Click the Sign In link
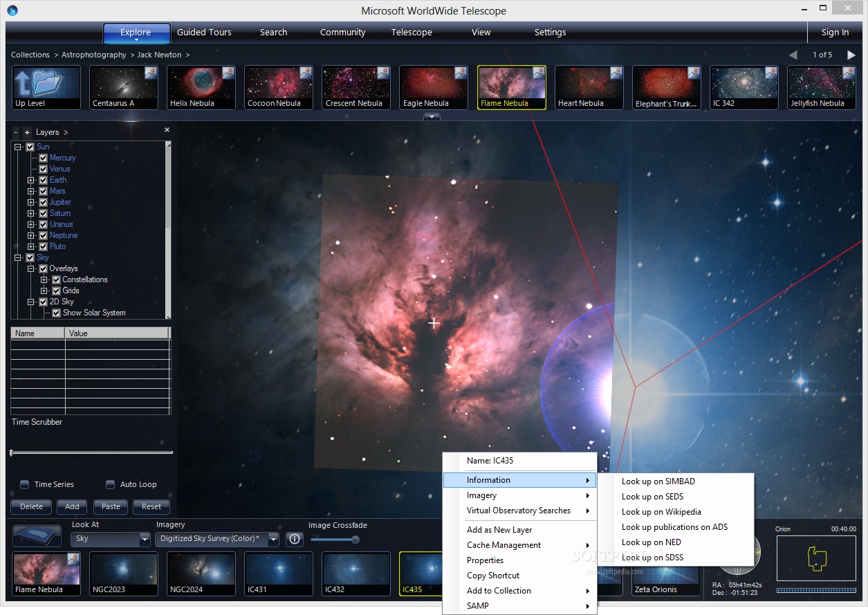The image size is (868, 615). (835, 33)
